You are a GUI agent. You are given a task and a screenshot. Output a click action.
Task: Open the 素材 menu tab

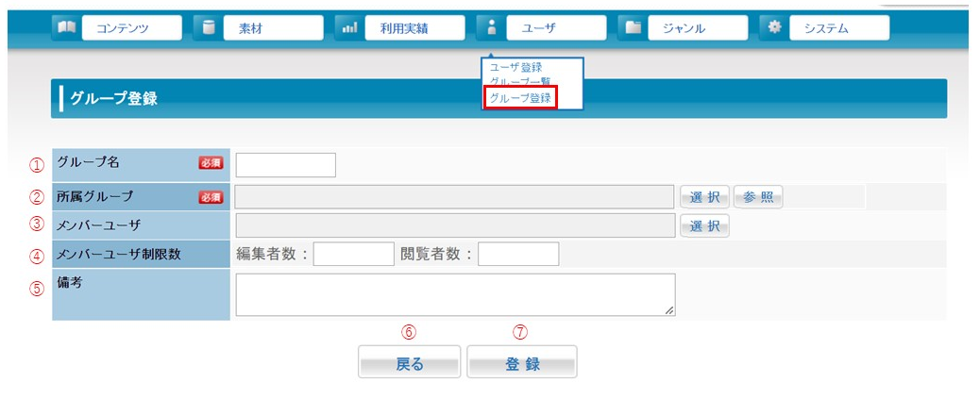(x=273, y=28)
